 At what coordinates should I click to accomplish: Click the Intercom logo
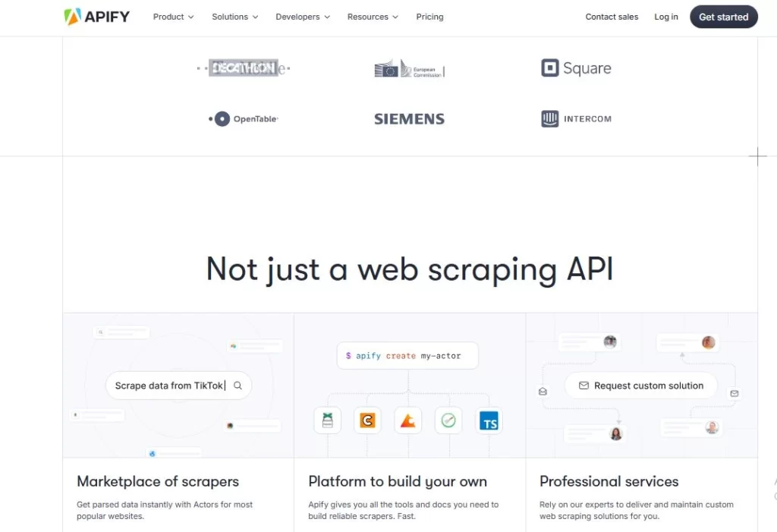coord(576,119)
